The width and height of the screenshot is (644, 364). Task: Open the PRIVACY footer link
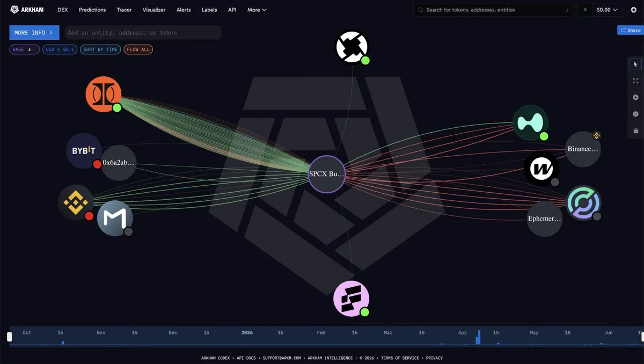click(x=434, y=358)
